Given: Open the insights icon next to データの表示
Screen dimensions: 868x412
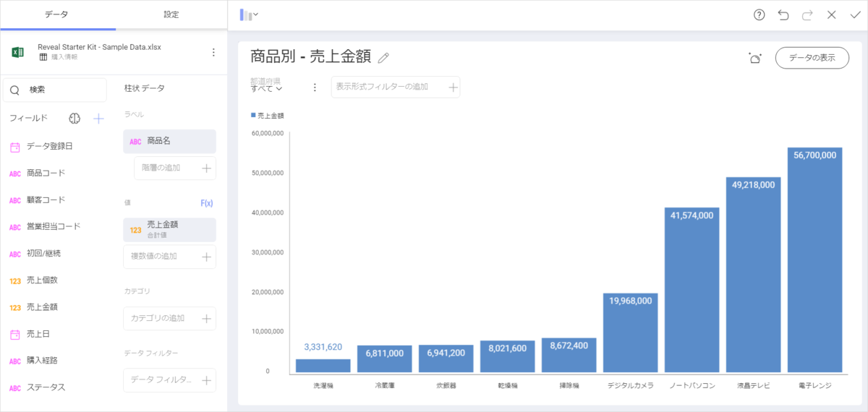Looking at the screenshot, I should [755, 59].
